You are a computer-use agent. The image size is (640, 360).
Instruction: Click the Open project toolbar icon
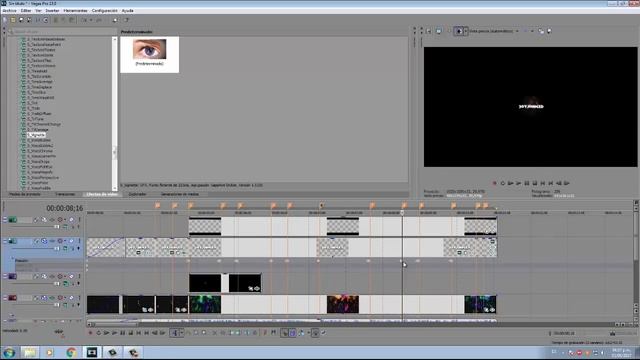point(13,20)
